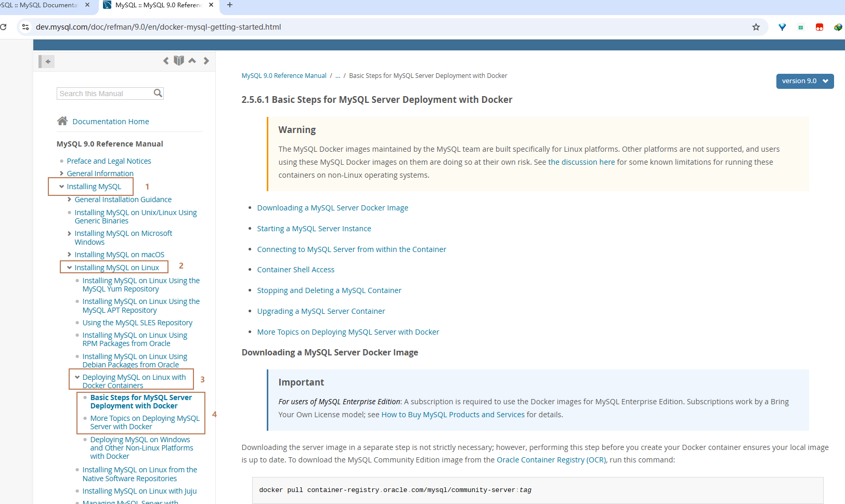
Task: Jump to Downloading a MySQL Server Docker Image
Action: point(332,208)
